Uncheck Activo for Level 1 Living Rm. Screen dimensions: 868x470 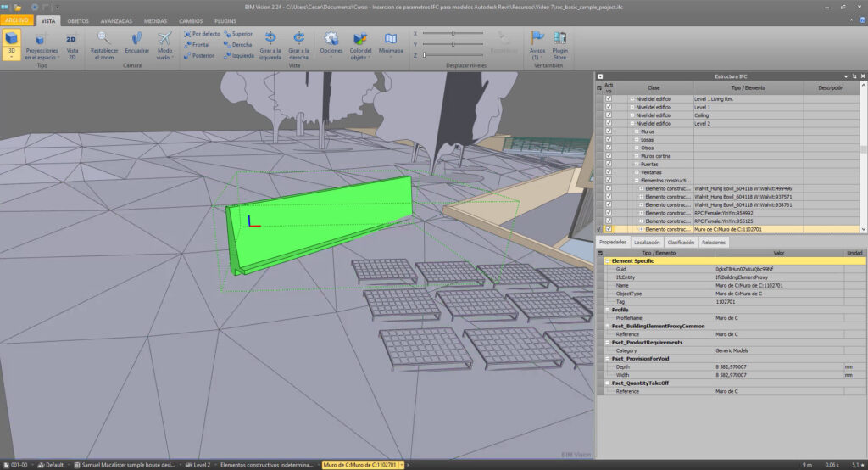pyautogui.click(x=609, y=99)
